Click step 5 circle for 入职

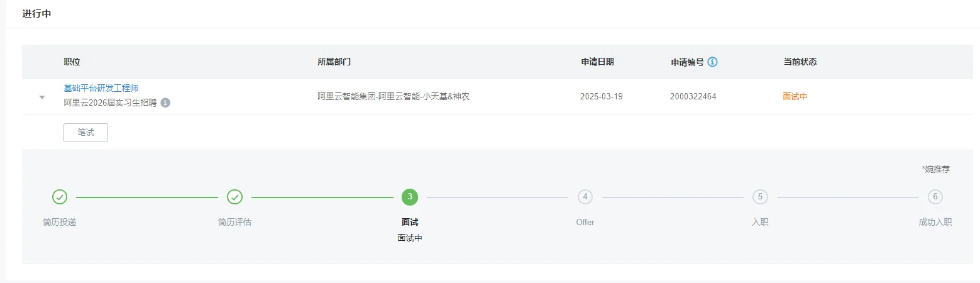coord(760,197)
